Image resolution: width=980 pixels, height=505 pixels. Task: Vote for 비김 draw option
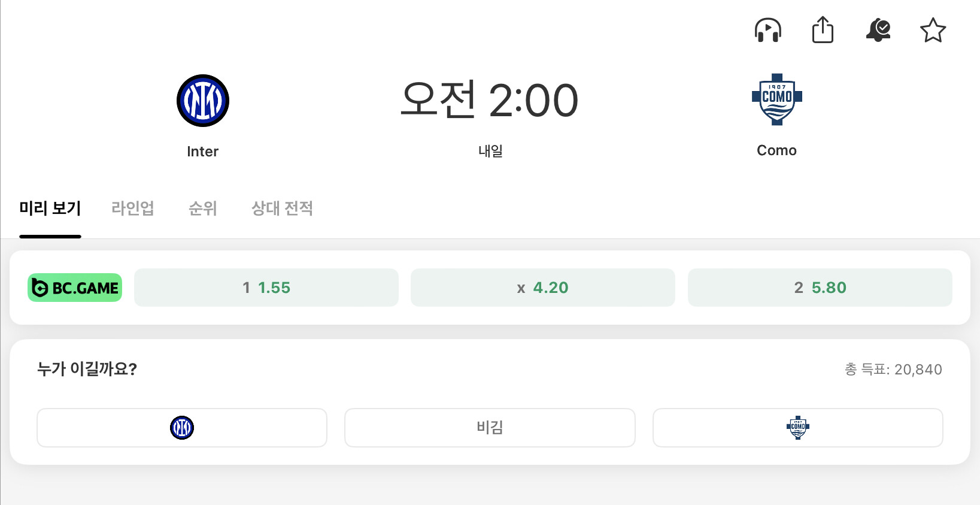pos(490,428)
